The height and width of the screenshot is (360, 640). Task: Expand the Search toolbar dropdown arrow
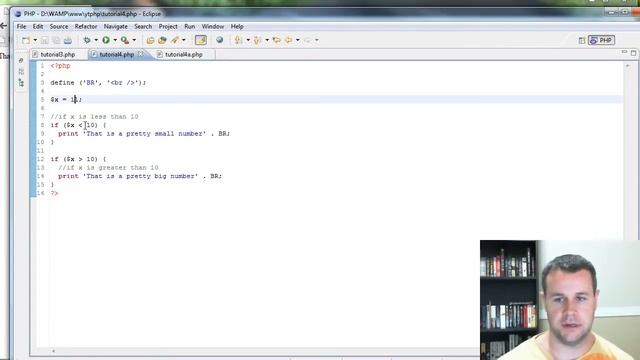(184, 40)
